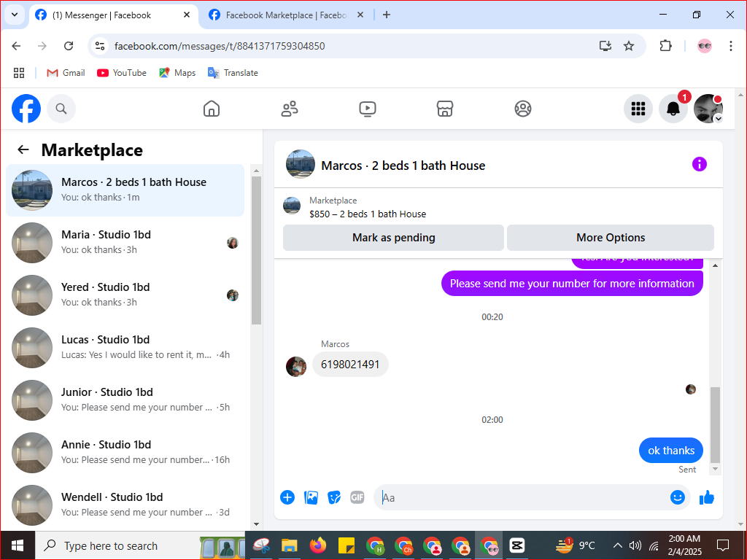Open File Explorer from taskbar
The width and height of the screenshot is (747, 560).
coord(289,545)
